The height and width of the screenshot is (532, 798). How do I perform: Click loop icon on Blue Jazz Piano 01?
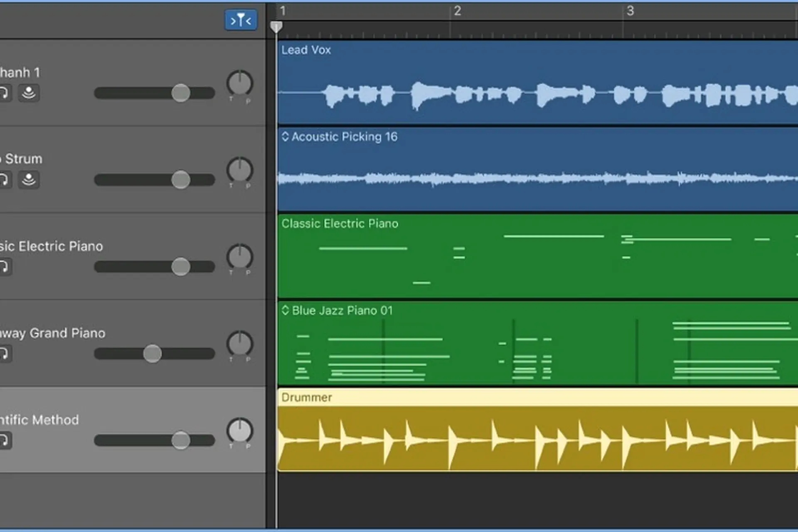(x=285, y=310)
